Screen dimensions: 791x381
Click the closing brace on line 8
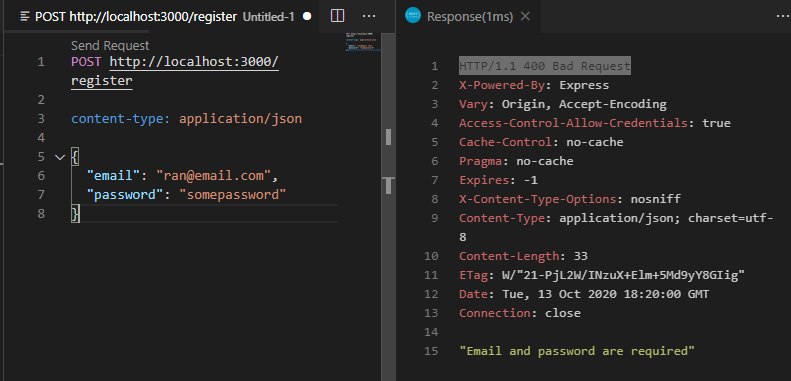(x=75, y=213)
